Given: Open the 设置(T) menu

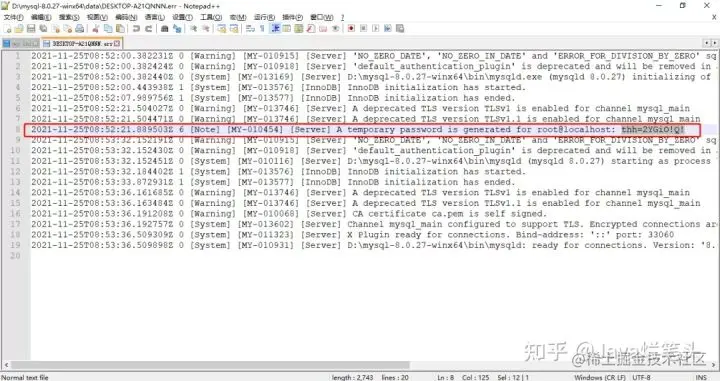Looking at the screenshot, I should coord(182,17).
